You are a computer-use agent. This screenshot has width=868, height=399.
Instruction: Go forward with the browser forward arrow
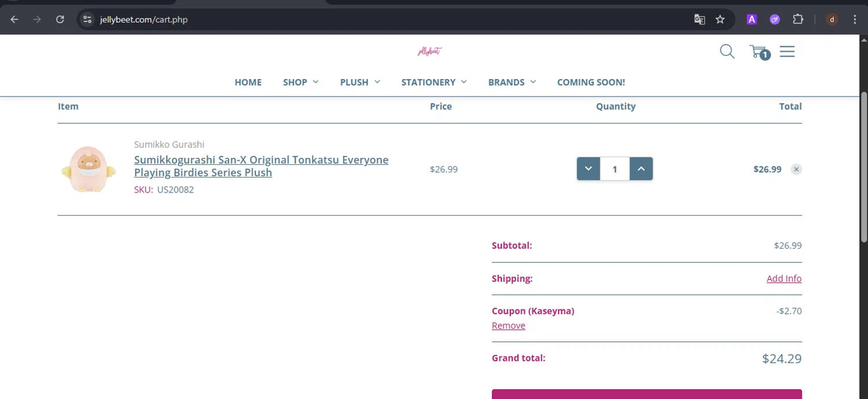(x=37, y=20)
